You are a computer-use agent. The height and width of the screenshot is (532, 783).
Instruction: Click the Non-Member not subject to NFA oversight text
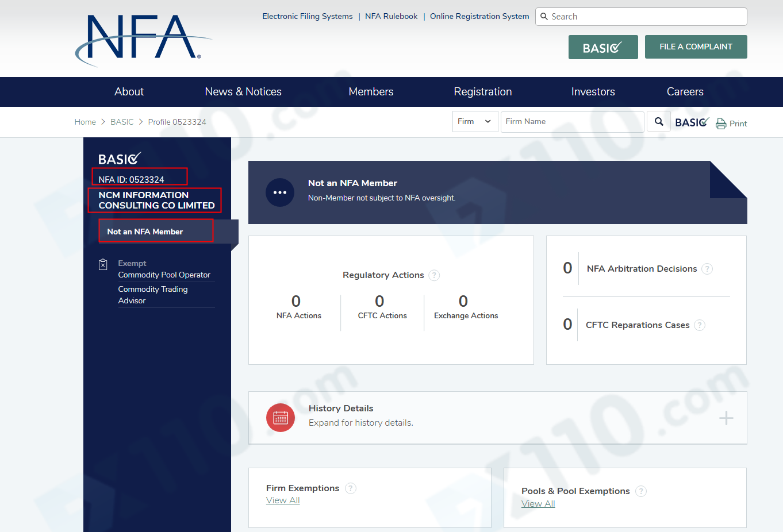tap(382, 198)
